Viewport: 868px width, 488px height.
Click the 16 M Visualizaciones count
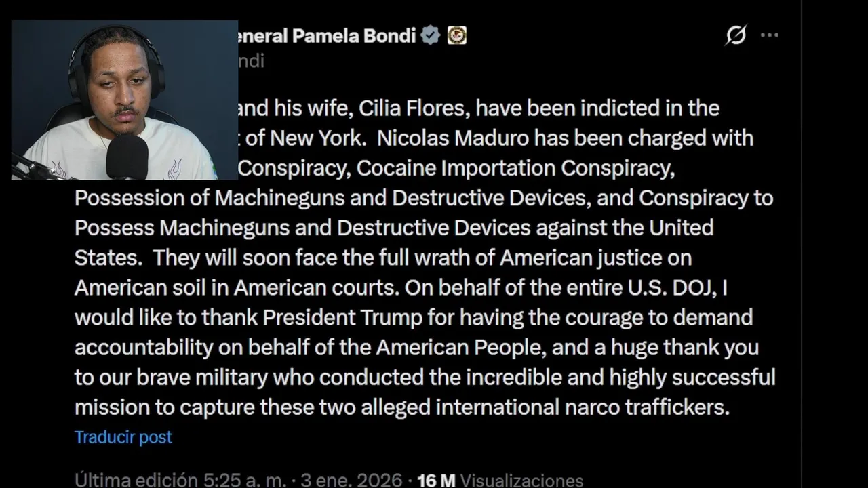(x=500, y=481)
